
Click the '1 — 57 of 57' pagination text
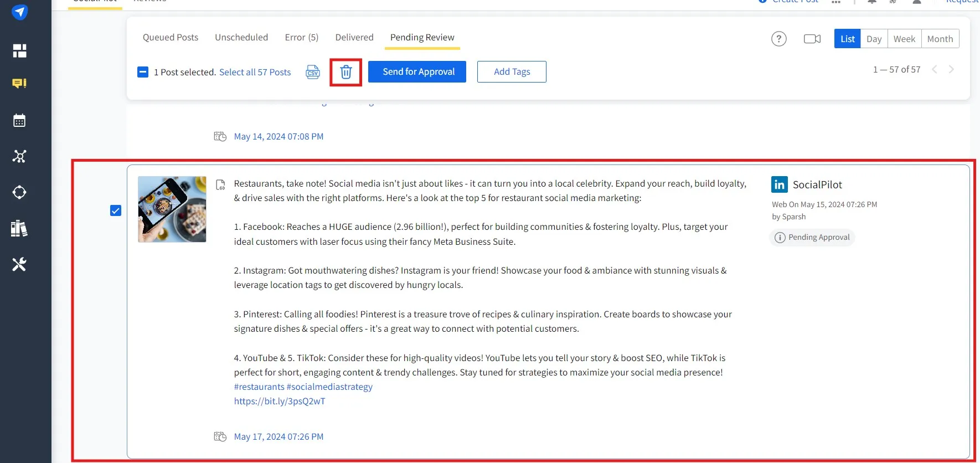(x=897, y=69)
